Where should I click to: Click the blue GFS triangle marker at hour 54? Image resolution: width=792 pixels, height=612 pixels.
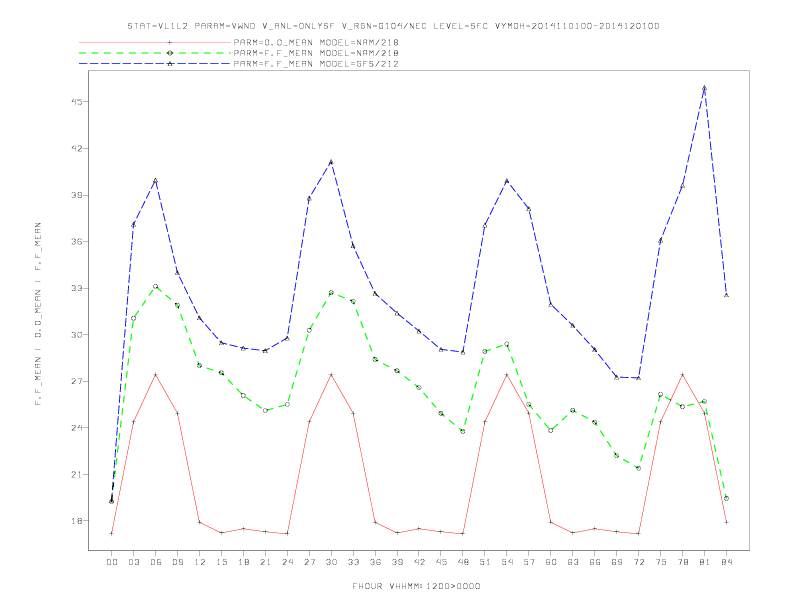[x=507, y=181]
